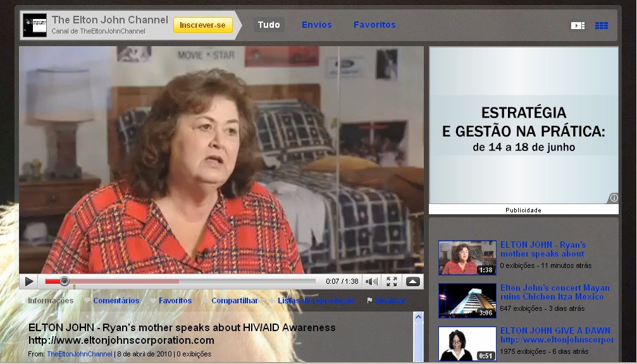Click the description scrollbar up arrow
The height and width of the screenshot is (364, 637).
coord(418,317)
